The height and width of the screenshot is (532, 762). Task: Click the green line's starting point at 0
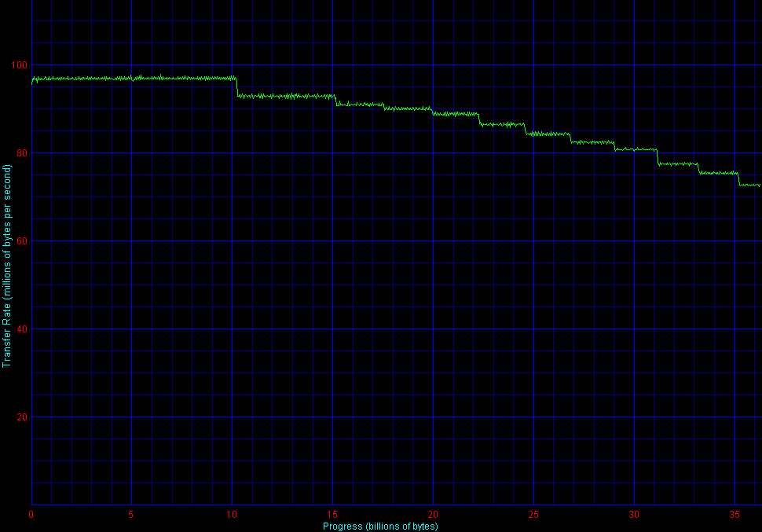[32, 80]
